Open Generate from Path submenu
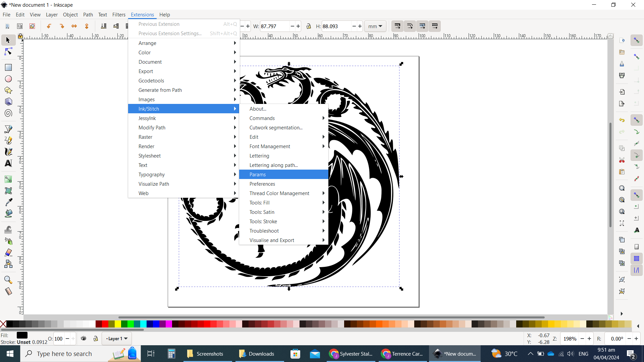This screenshot has height=362, width=644. coord(183,90)
